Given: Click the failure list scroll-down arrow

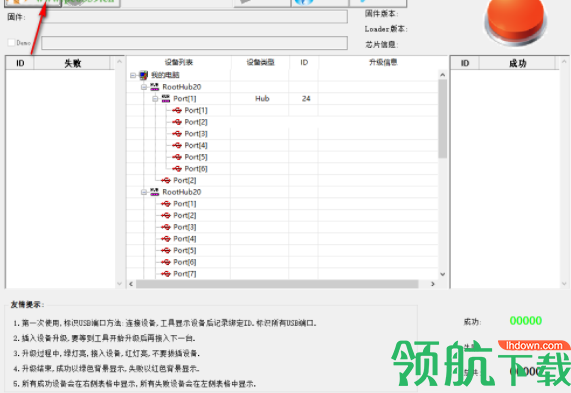Looking at the screenshot, I should pyautogui.click(x=119, y=283).
